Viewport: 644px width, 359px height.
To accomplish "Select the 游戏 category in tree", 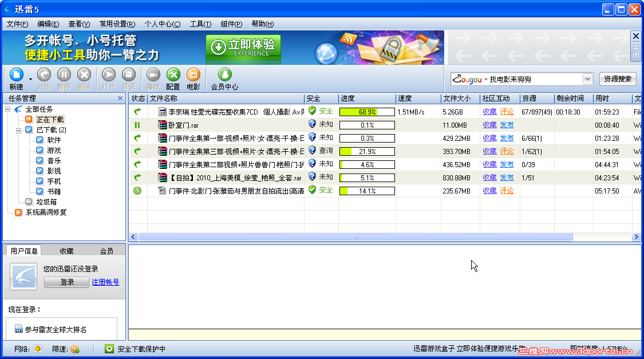I will click(x=54, y=151).
